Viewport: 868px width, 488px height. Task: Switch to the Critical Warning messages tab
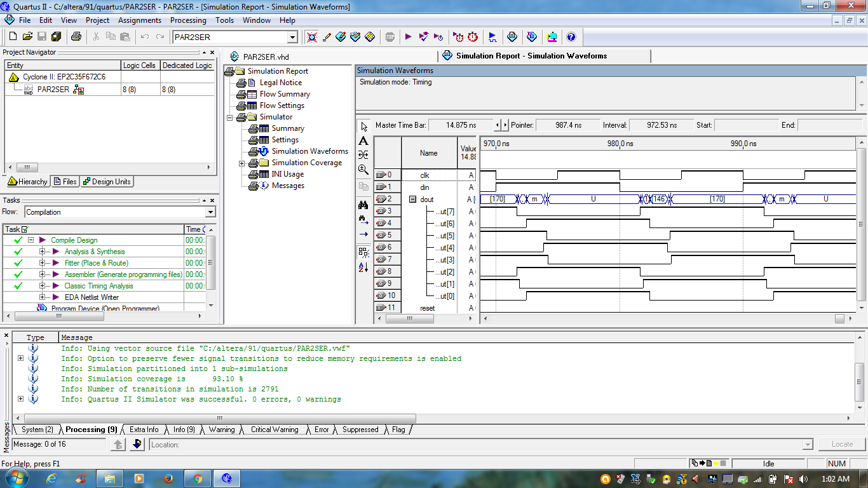(x=274, y=430)
